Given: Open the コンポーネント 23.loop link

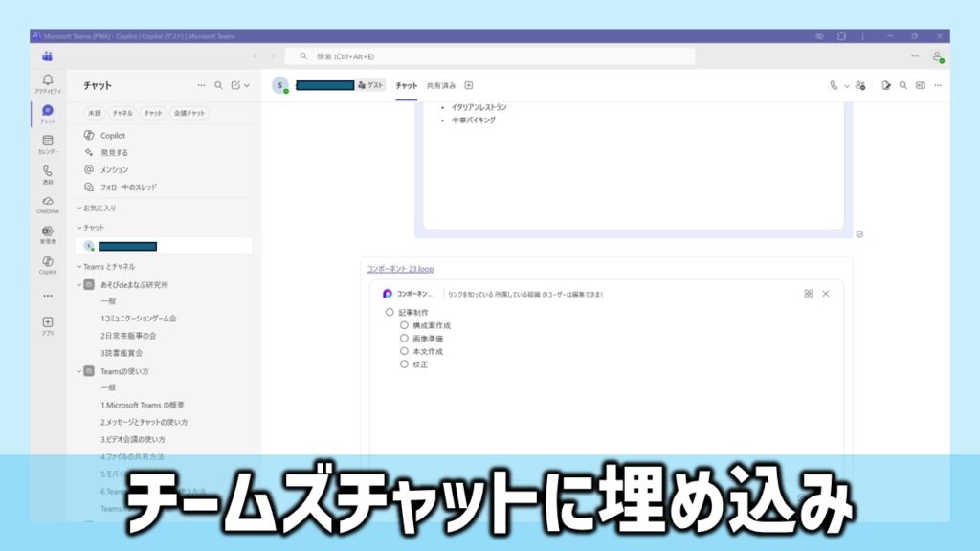Looking at the screenshot, I should pos(400,269).
